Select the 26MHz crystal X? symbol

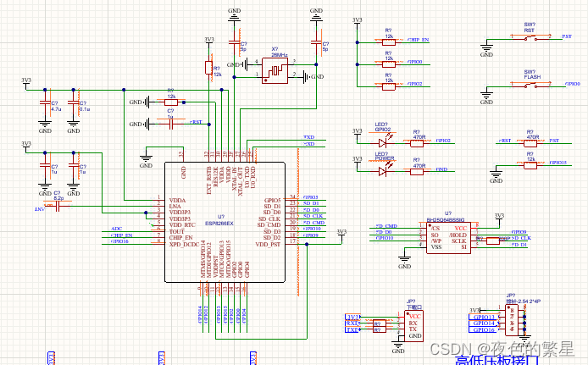275,70
